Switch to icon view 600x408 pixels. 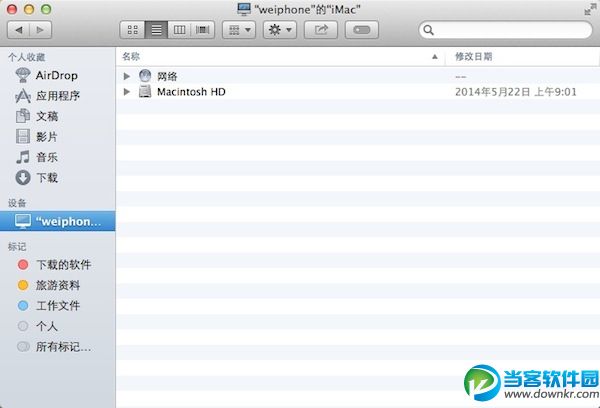coord(132,30)
